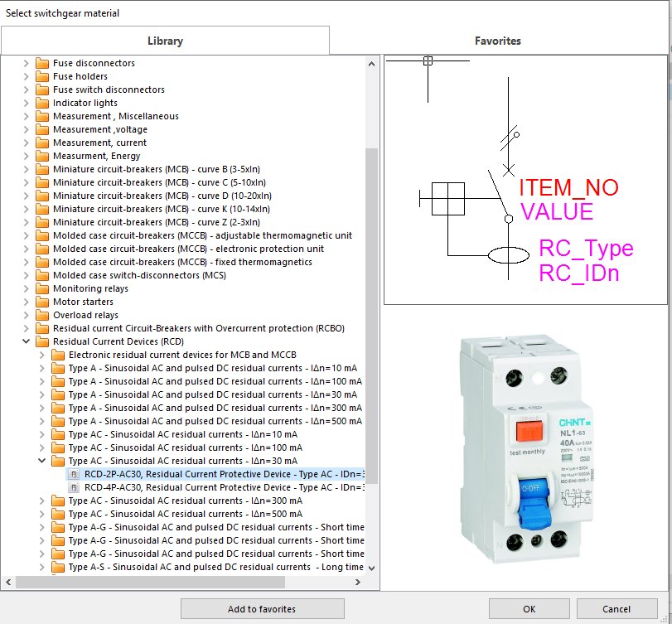
Task: Collapse Type AC - IΔn=30 mA entry
Action: [x=41, y=461]
